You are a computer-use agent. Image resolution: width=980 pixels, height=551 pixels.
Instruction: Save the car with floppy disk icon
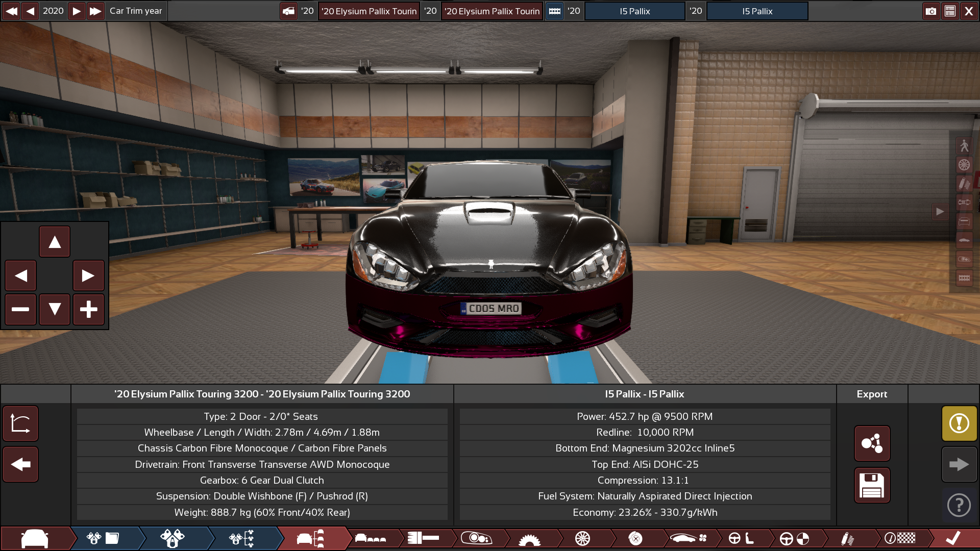[x=872, y=485]
